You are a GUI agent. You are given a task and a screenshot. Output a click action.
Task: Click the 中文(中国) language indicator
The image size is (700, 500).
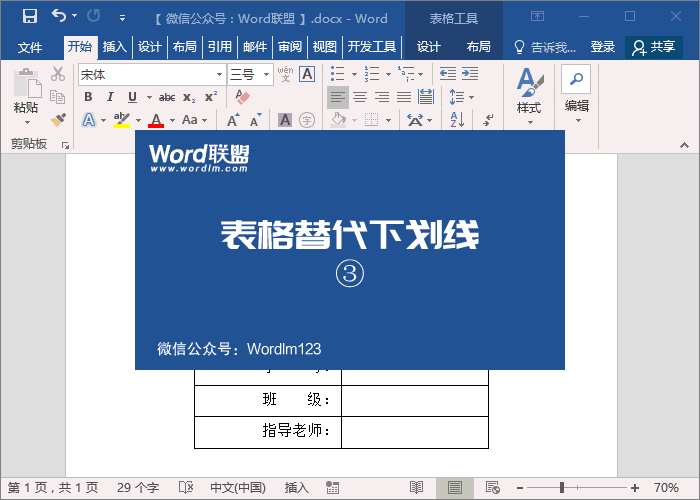pyautogui.click(x=238, y=488)
